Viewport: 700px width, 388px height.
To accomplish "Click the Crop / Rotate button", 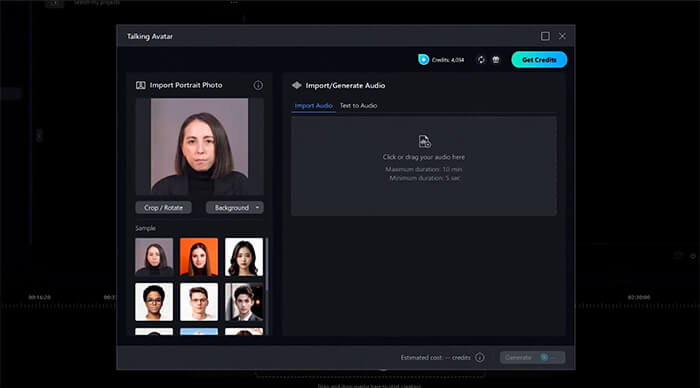I will coord(163,208).
